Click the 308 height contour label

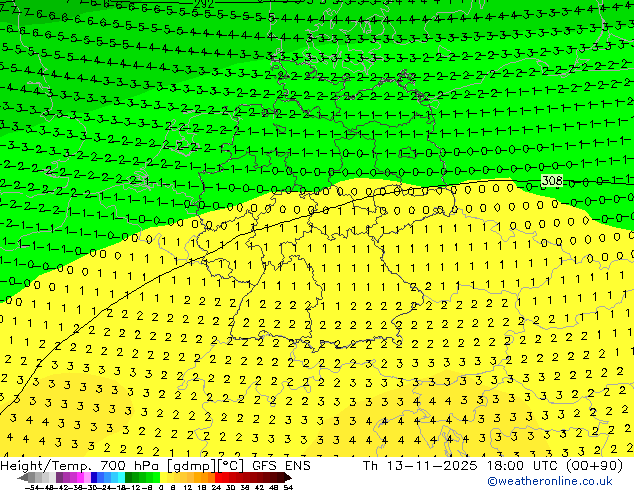pos(552,180)
